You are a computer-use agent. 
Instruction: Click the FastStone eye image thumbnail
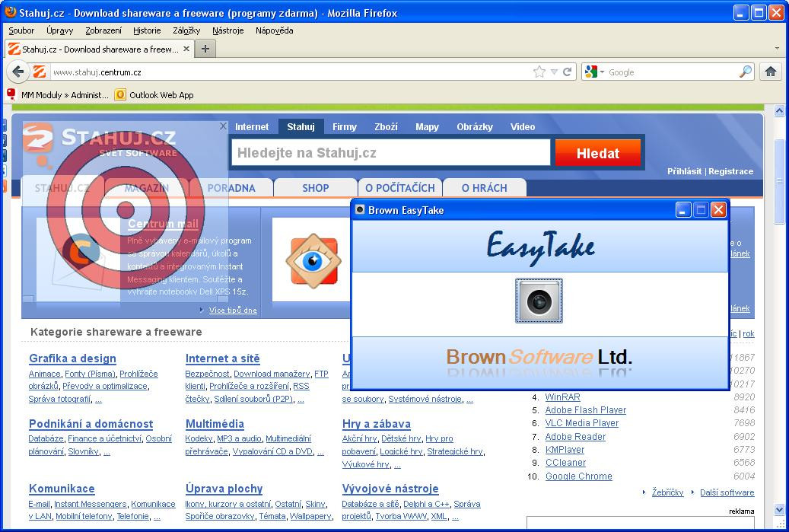(x=313, y=260)
